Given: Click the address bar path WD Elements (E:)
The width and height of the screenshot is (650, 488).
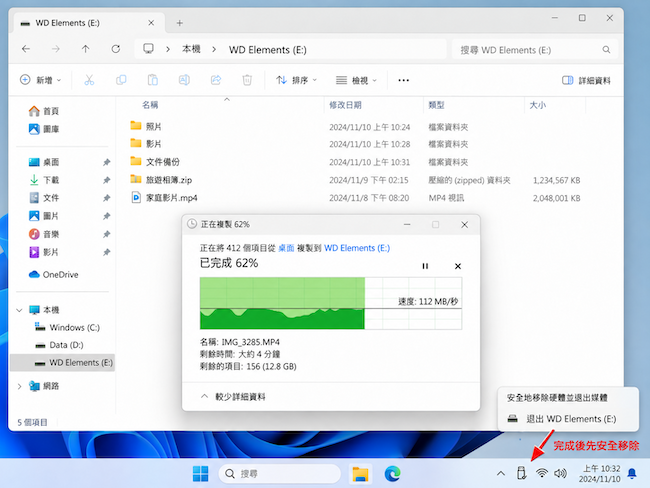Looking at the screenshot, I should (267, 50).
